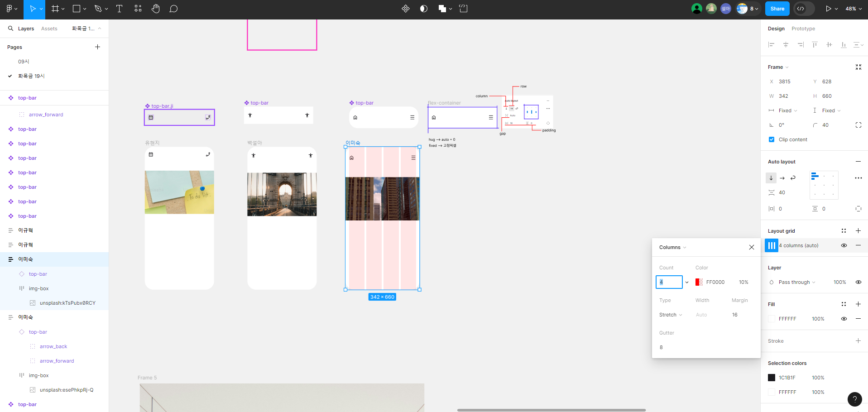Viewport: 868px width, 412px height.
Task: Click the Share button
Action: [x=777, y=9]
